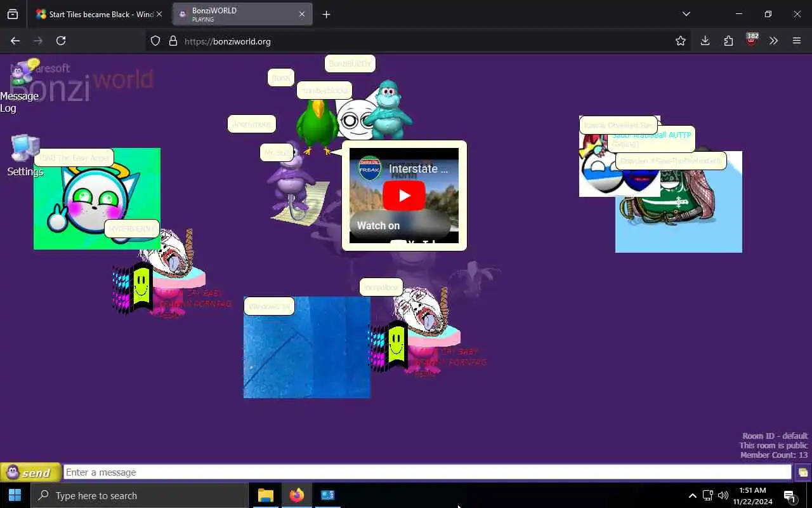Image resolution: width=812 pixels, height=508 pixels.
Task: Click the round glasses face character
Action: pos(355,119)
